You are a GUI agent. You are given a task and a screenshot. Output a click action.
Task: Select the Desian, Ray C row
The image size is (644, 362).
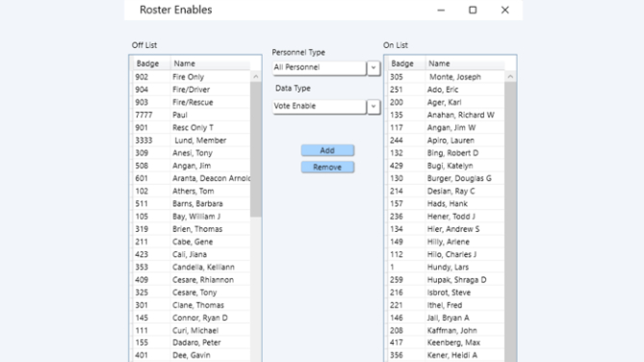point(446,191)
